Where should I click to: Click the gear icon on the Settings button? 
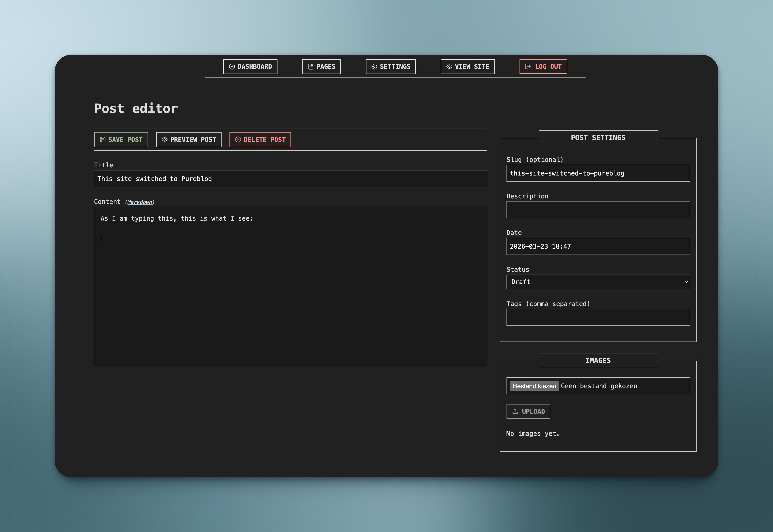(374, 67)
